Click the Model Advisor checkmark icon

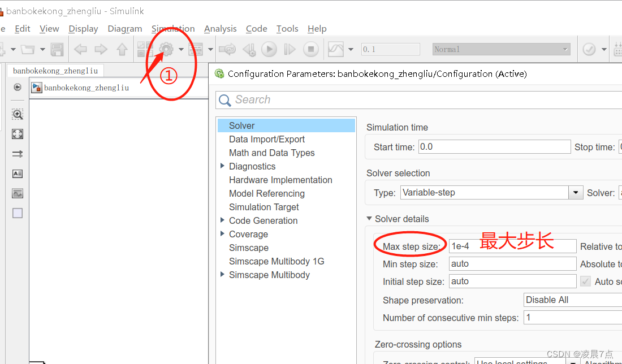click(x=589, y=50)
